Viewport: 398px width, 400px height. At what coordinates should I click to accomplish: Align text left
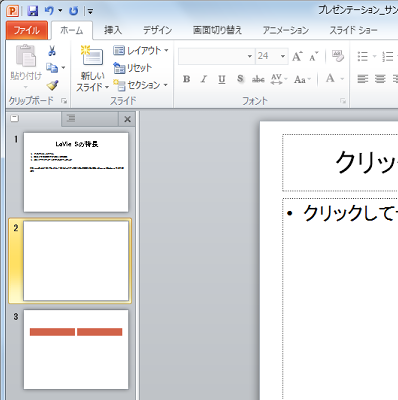pyautogui.click(x=363, y=79)
